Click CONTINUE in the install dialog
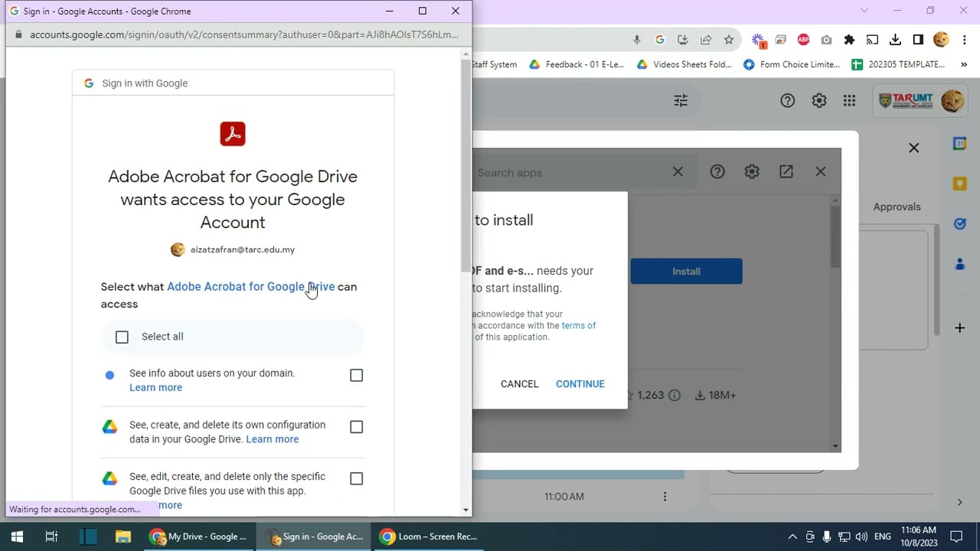980x551 pixels. tap(580, 384)
